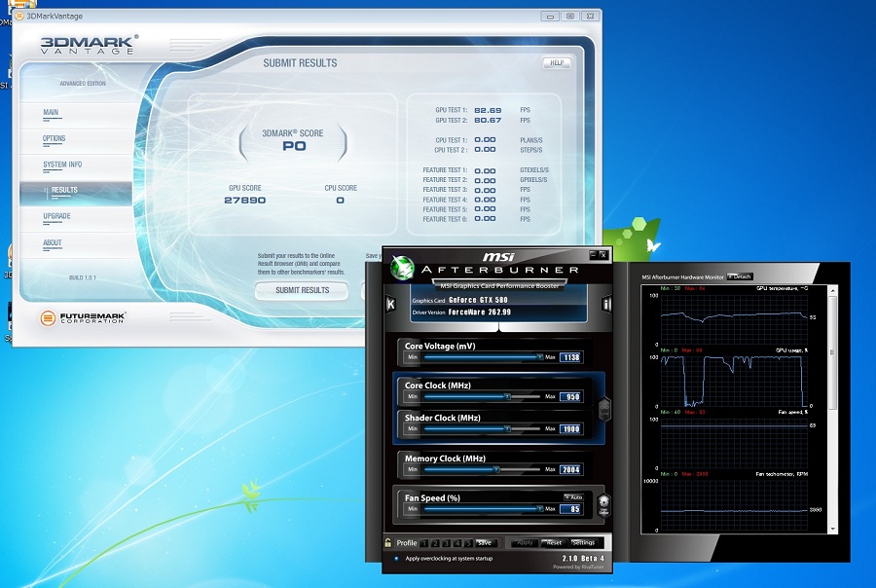Click the Memory Clock value field 2004

coord(571,469)
